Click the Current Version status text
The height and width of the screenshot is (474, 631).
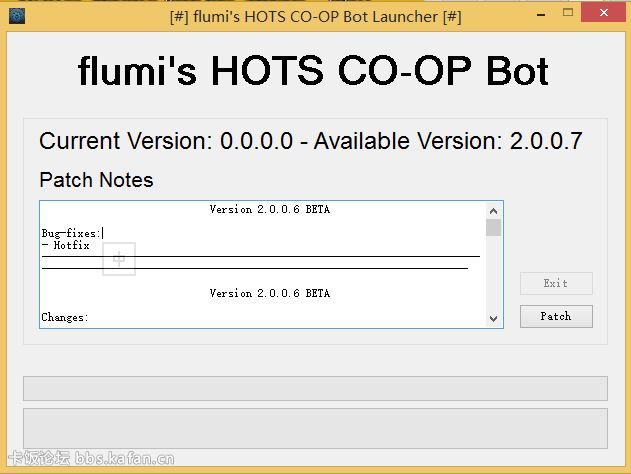[x=311, y=141]
